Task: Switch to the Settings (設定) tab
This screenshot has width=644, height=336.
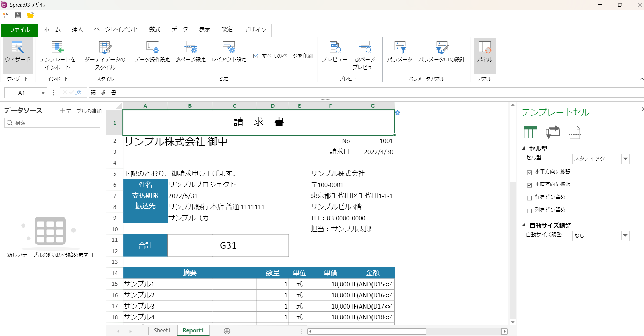Action: pos(227,29)
